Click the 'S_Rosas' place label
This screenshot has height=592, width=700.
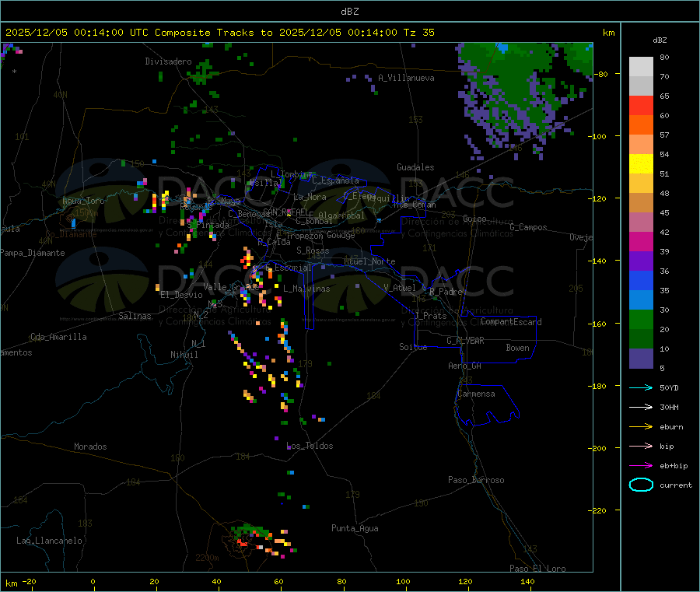click(x=313, y=250)
